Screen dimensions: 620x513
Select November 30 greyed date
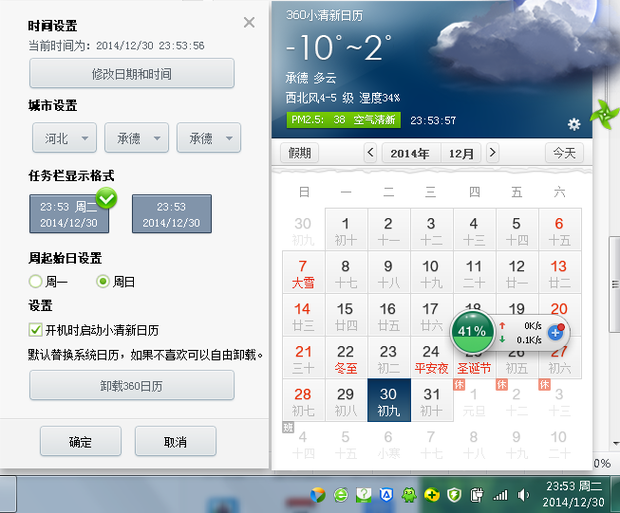point(304,230)
